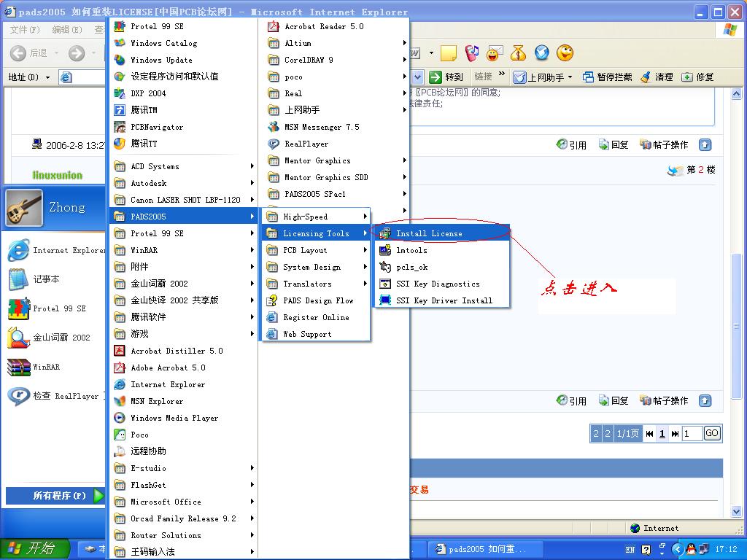The width and height of the screenshot is (747, 560).
Task: Expand the Translators submenu
Action: coord(316,284)
